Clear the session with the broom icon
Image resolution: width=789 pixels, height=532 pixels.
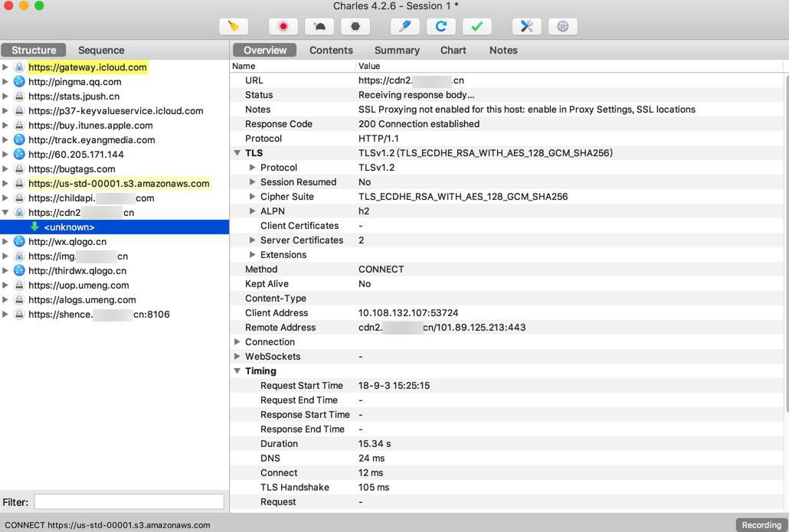tap(234, 26)
